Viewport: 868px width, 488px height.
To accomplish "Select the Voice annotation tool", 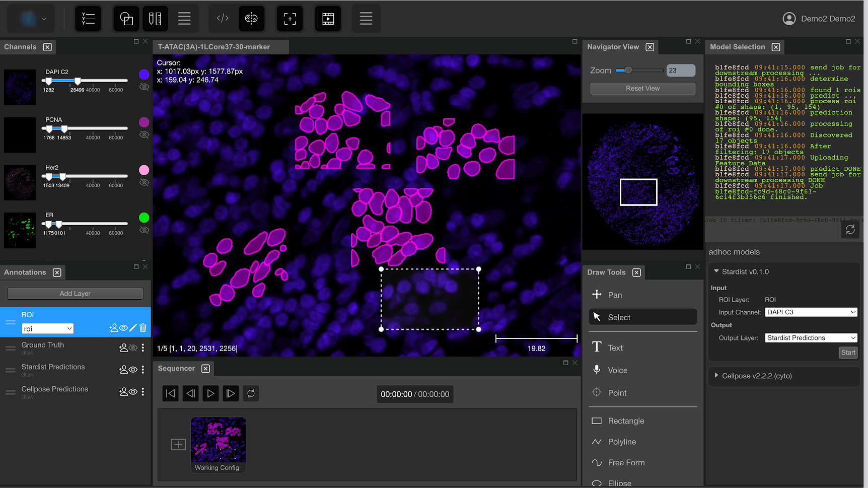I will click(617, 370).
